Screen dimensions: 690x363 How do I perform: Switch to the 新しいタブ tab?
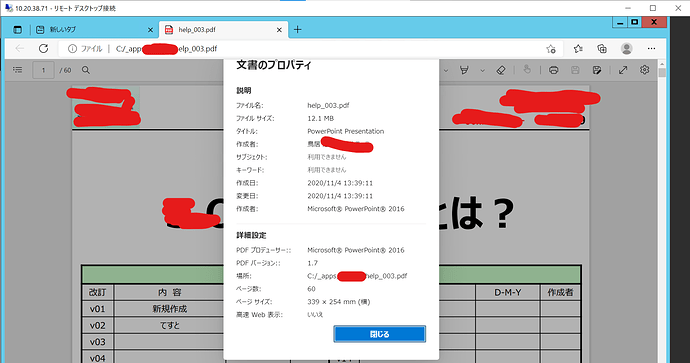point(62,30)
